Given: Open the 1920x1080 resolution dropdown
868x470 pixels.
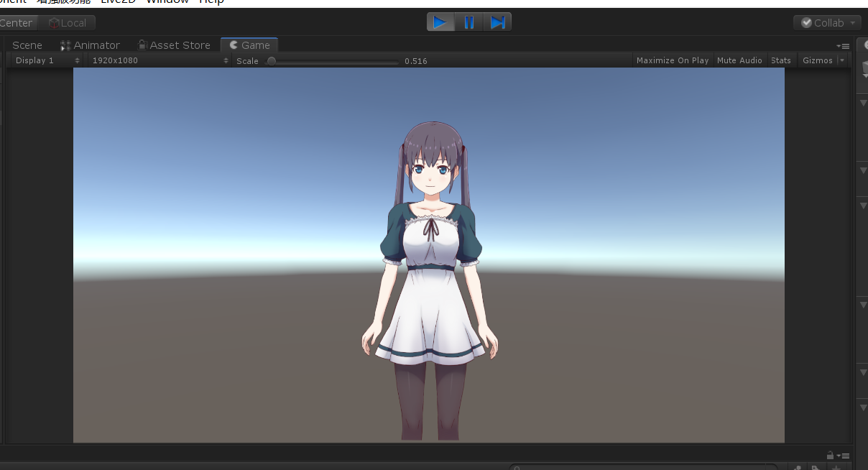Looking at the screenshot, I should tap(158, 60).
